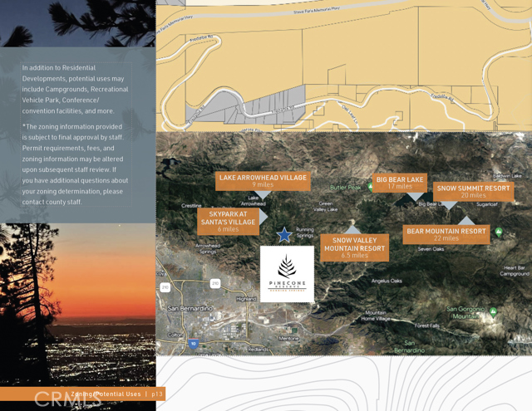Click the Butler Peak green marker
Image resolution: width=532 pixels, height=411 pixels.
(x=371, y=187)
